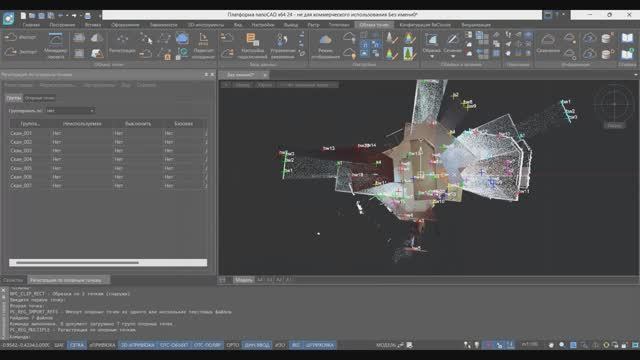The height and width of the screenshot is (360, 640).
Task: Open the 3D-инструменты ribbon tab
Action: pos(206,25)
